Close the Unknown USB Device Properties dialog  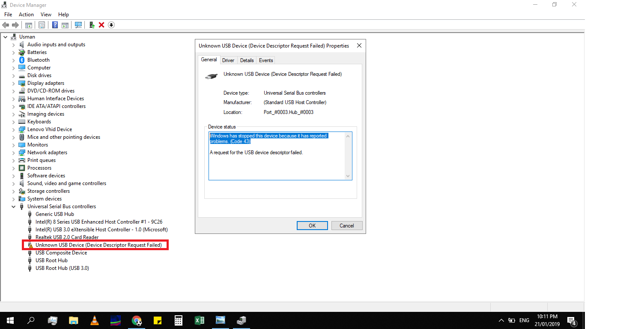[359, 45]
